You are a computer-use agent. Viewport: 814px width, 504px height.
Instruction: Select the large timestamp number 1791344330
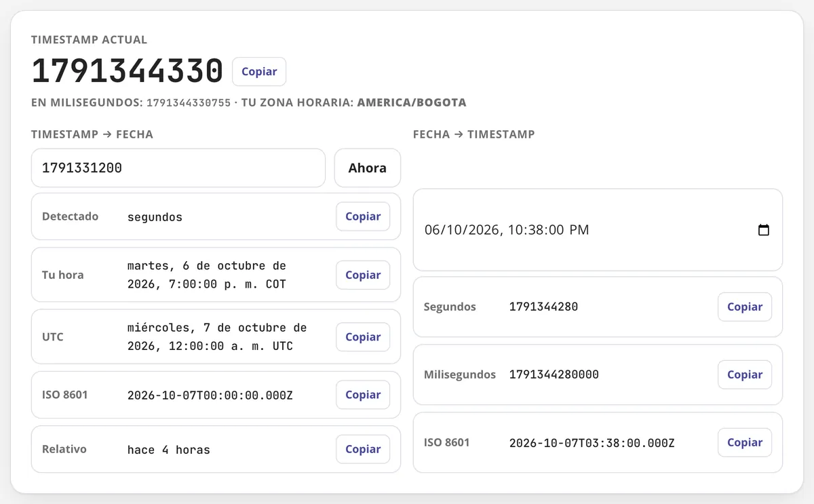(x=128, y=71)
